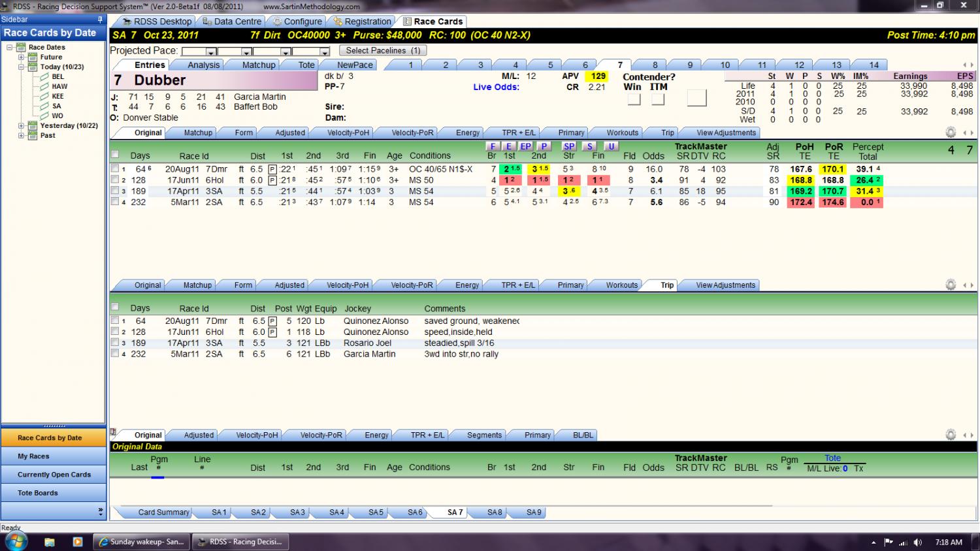Click the Tote link in Original Data header
The width and height of the screenshot is (980, 551).
tap(832, 458)
